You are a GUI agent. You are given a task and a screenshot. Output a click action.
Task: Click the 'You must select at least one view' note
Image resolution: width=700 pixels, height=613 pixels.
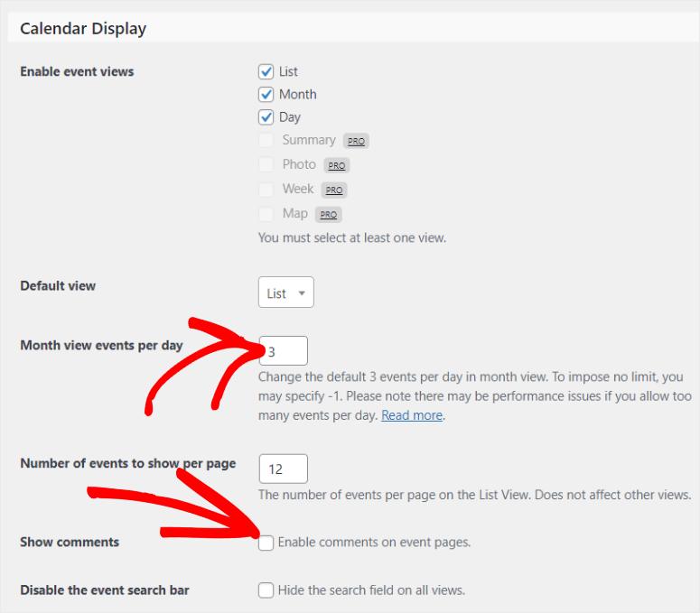[352, 237]
